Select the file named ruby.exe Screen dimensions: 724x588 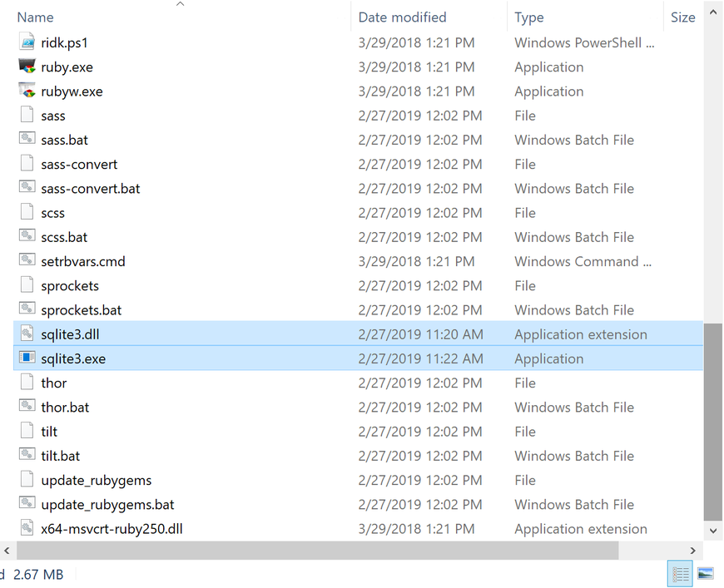click(x=67, y=67)
